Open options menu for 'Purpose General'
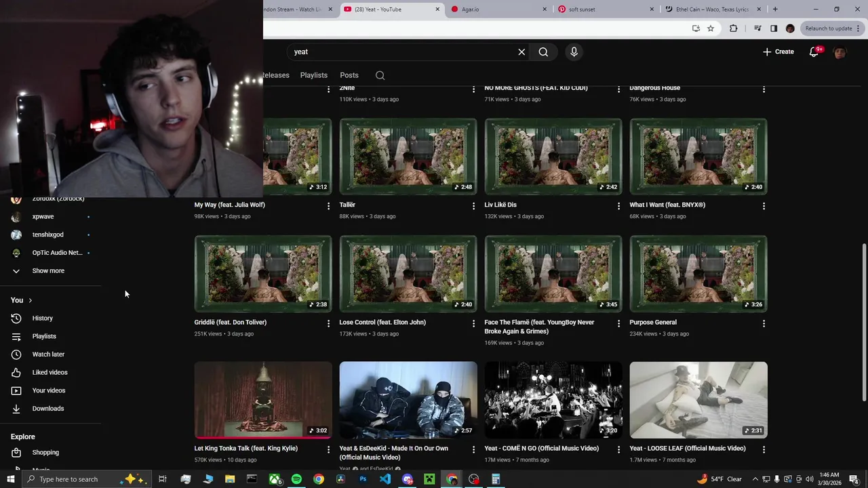 click(x=764, y=323)
